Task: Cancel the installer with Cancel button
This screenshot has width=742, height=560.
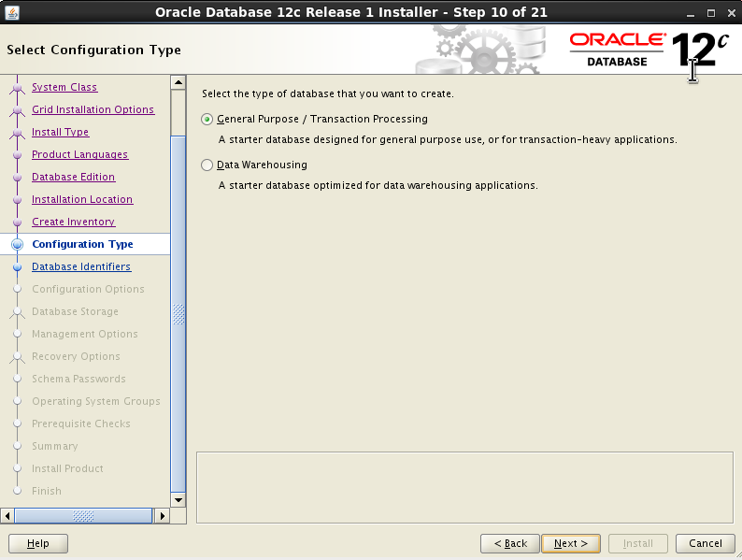Action: (x=706, y=543)
